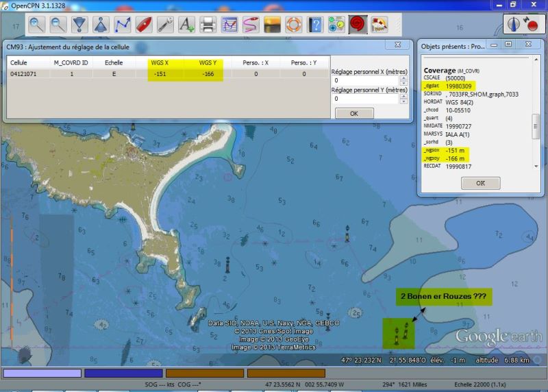Click the last toolbar plugin icon

pos(379,25)
